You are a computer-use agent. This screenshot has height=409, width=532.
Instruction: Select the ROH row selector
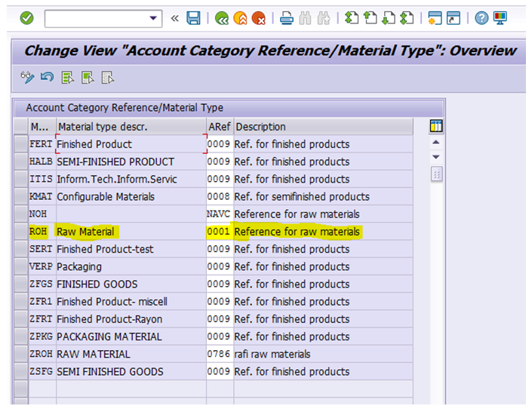pyautogui.click(x=20, y=232)
